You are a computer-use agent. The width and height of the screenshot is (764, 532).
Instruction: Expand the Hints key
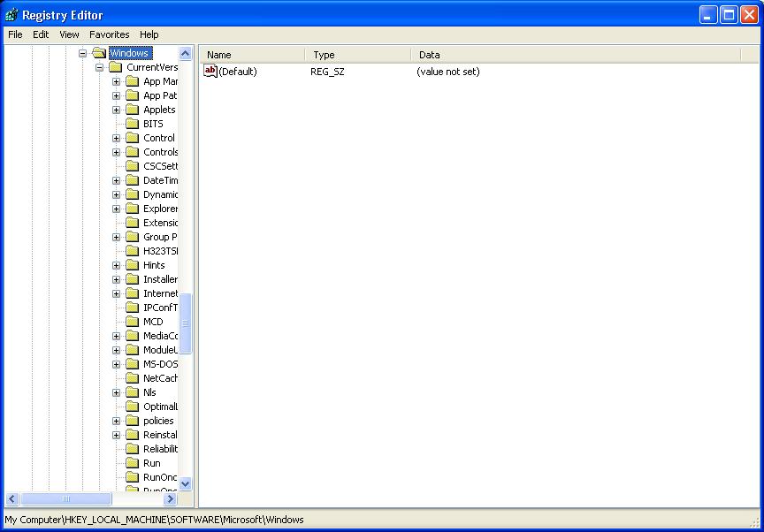click(x=116, y=265)
